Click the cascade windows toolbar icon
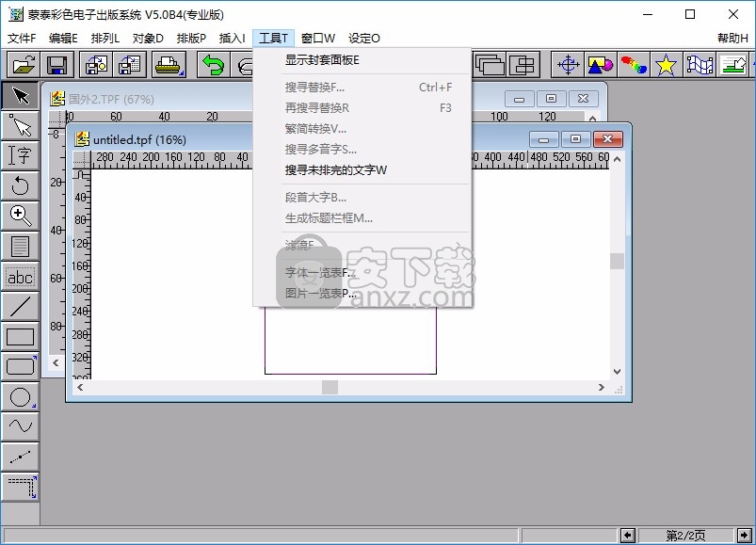Screen dimensions: 756x545 (x=490, y=65)
